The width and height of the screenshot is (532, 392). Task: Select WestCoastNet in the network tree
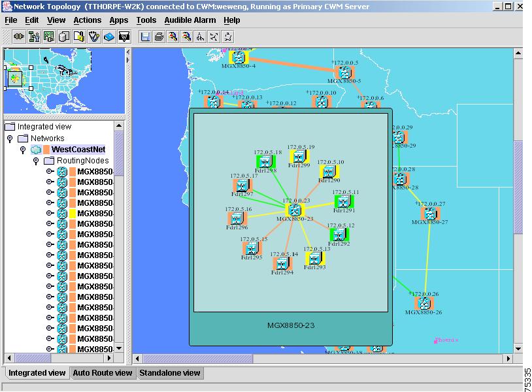[x=78, y=150]
